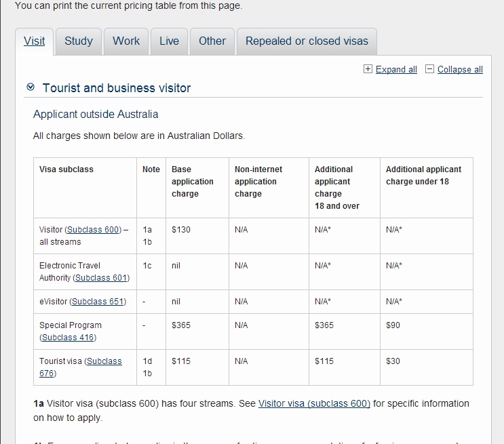Click the Subclass 416 Special Program link

click(x=68, y=338)
